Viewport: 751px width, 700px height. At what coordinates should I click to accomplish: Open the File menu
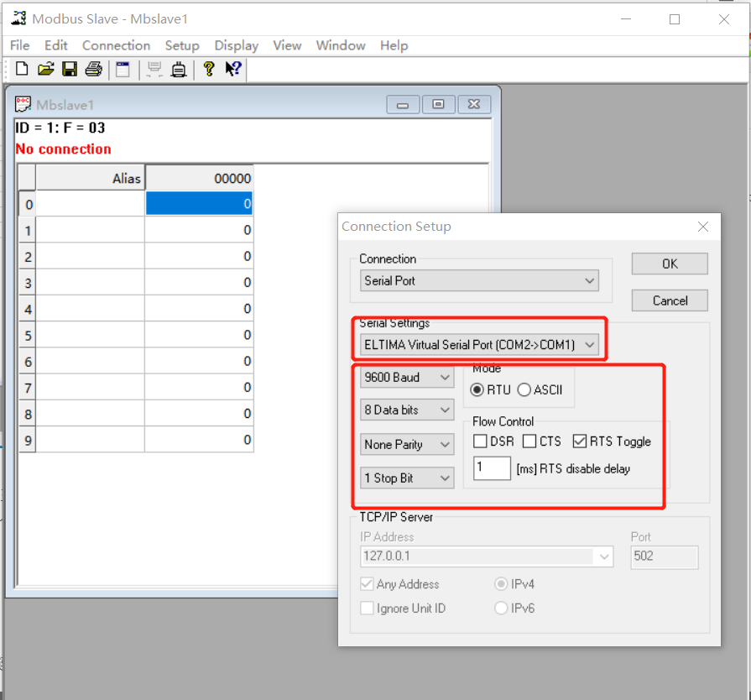(19, 45)
